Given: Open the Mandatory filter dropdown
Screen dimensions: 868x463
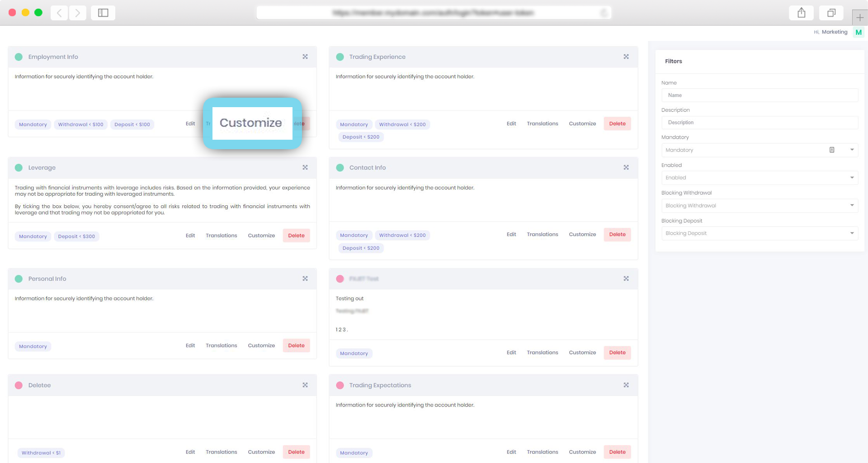Looking at the screenshot, I should 759,150.
